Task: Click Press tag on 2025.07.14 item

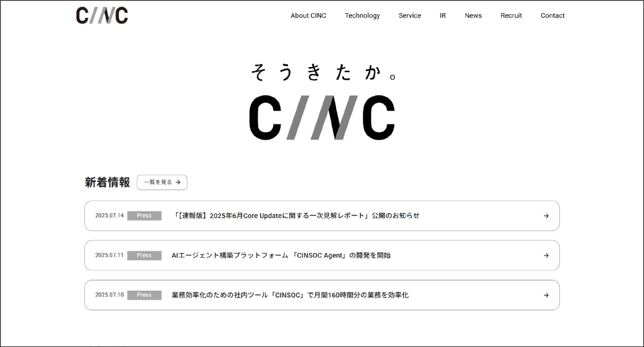Action: (x=144, y=215)
